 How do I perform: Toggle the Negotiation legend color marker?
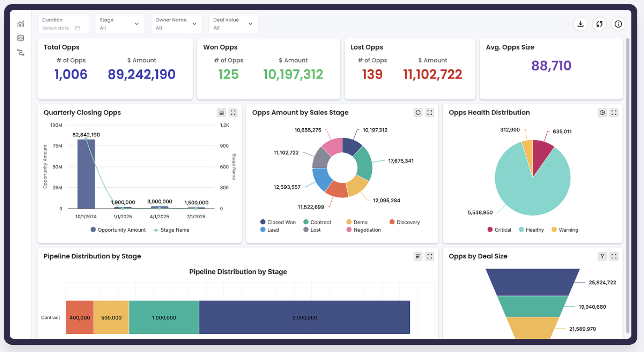(349, 230)
